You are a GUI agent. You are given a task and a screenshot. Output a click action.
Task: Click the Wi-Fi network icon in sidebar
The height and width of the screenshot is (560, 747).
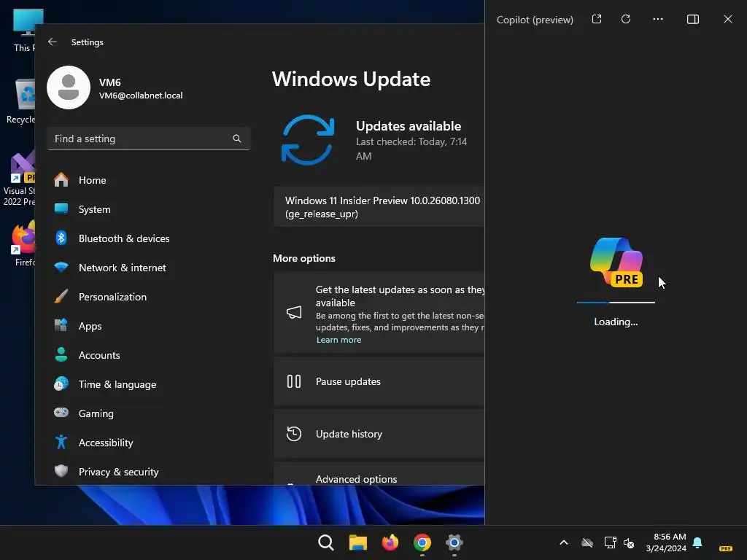click(61, 267)
